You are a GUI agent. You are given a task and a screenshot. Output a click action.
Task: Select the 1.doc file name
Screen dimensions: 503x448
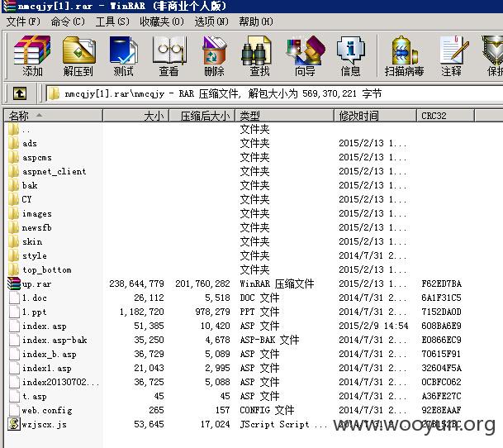click(x=35, y=298)
